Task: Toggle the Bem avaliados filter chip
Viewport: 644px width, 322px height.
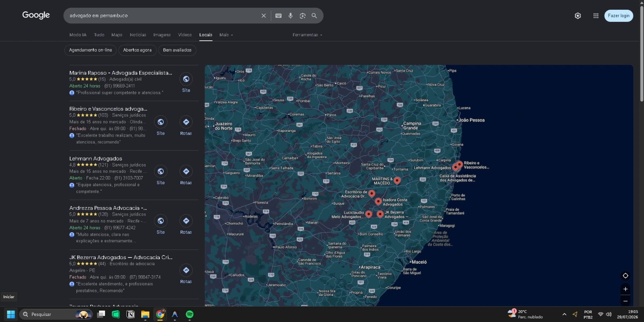Action: (x=177, y=50)
